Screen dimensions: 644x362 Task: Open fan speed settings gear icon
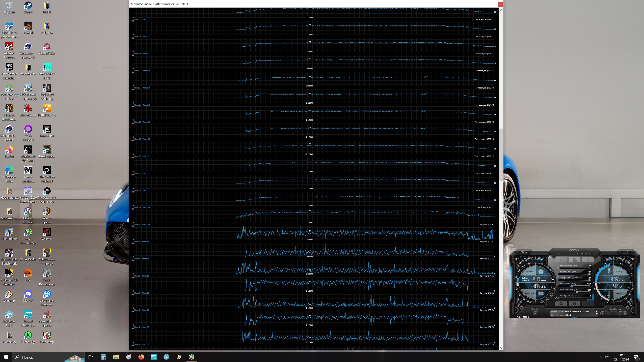click(556, 298)
